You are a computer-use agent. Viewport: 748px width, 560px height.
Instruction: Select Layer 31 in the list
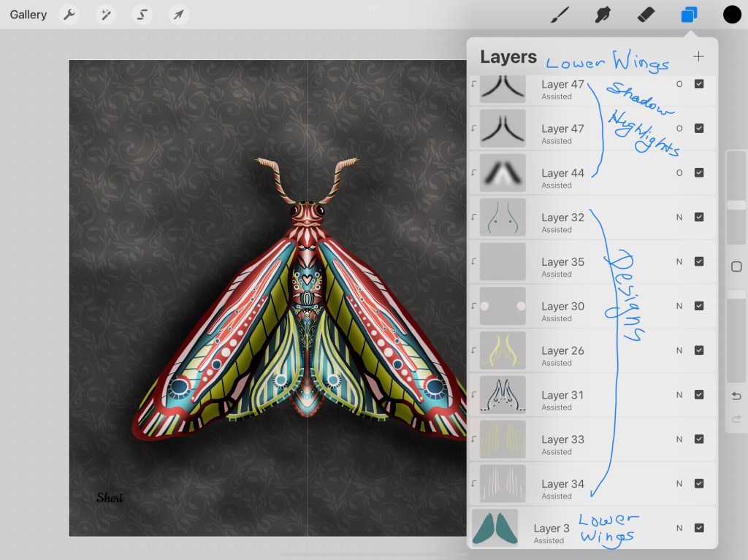[562, 395]
